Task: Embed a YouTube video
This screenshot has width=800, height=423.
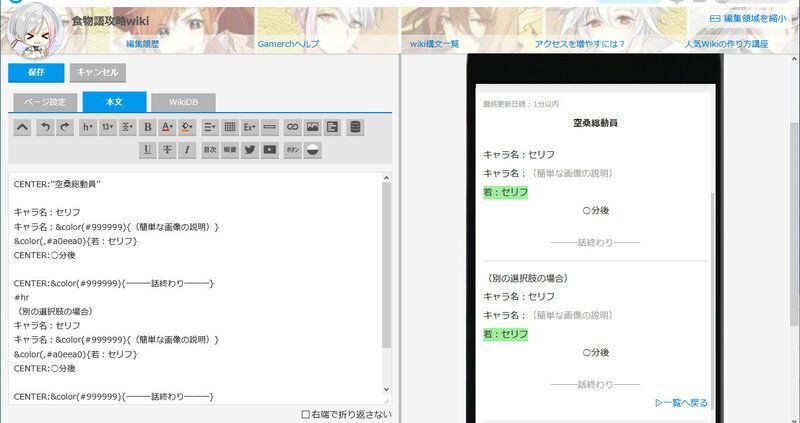Action: pos(270,150)
